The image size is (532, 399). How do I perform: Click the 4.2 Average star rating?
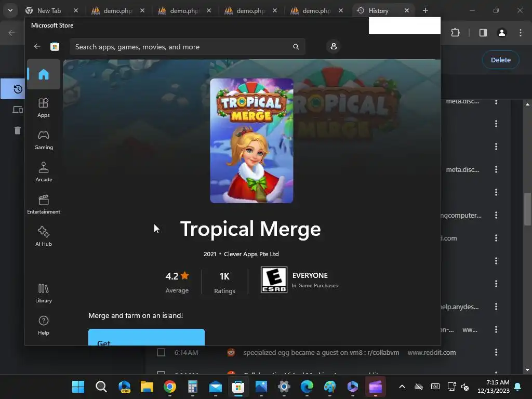[177, 282]
